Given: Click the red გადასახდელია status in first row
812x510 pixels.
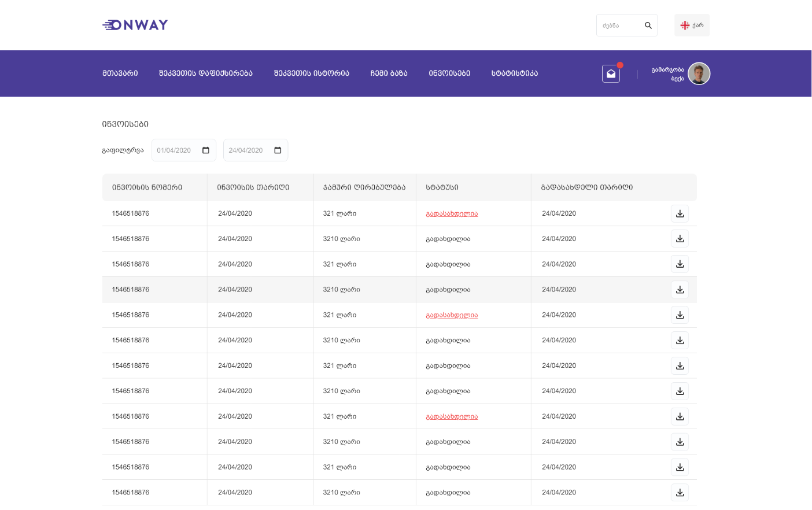Looking at the screenshot, I should 452,214.
